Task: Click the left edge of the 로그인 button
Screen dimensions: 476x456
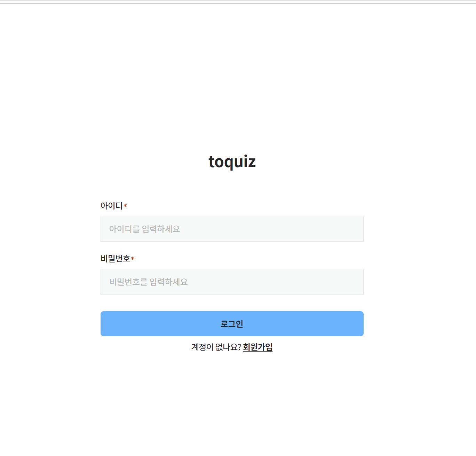Action: point(104,324)
